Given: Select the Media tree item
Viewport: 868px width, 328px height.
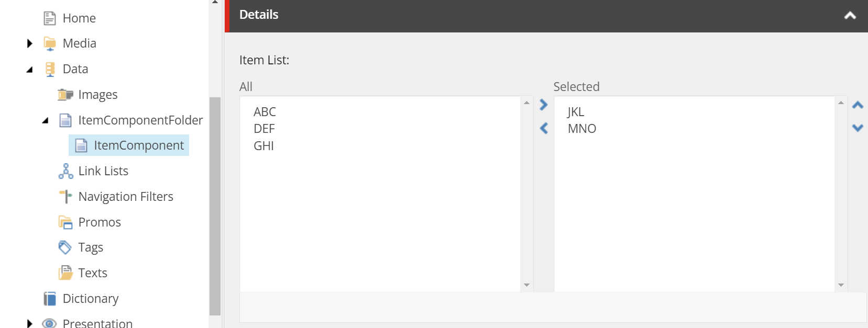Looking at the screenshot, I should (x=80, y=43).
